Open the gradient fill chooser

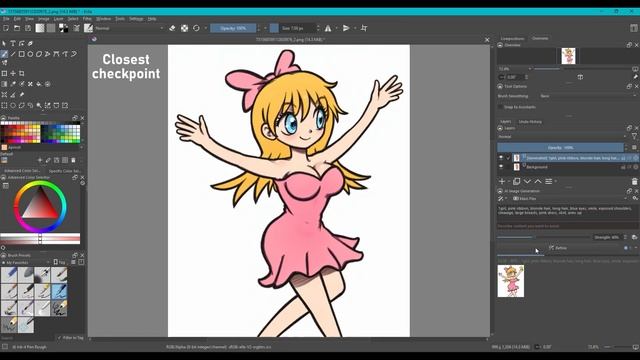[x=40, y=28]
